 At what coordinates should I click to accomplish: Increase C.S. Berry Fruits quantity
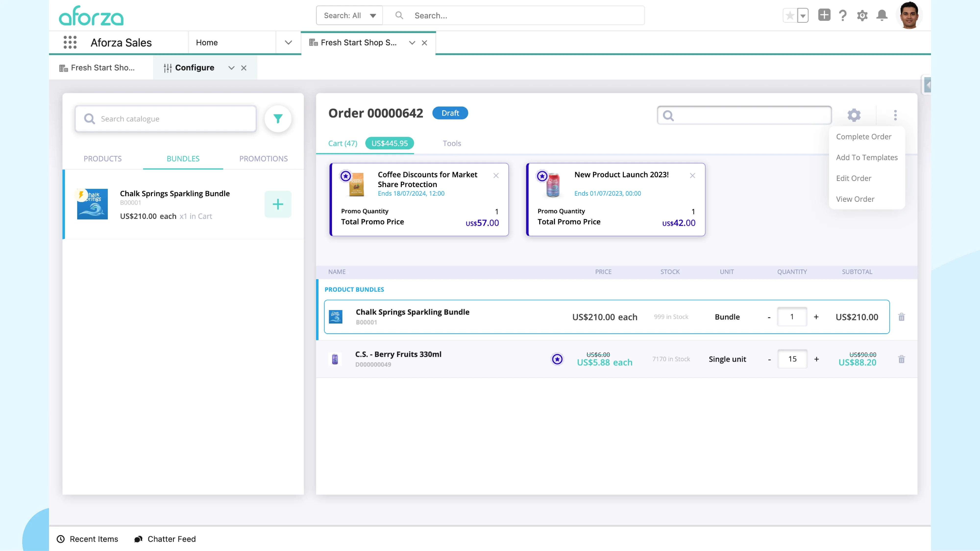816,359
